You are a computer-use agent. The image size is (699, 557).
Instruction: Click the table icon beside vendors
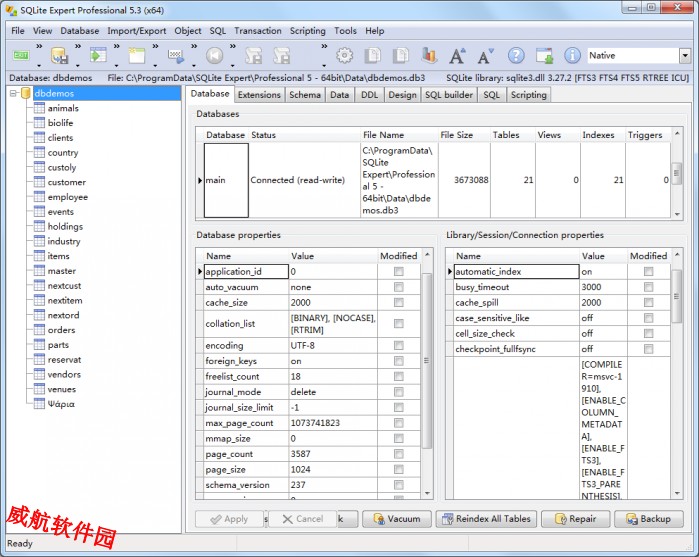tap(39, 374)
